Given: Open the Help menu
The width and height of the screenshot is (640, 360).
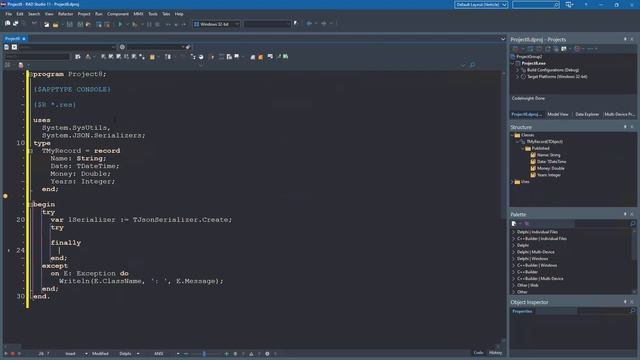Looking at the screenshot, I should (x=179, y=14).
